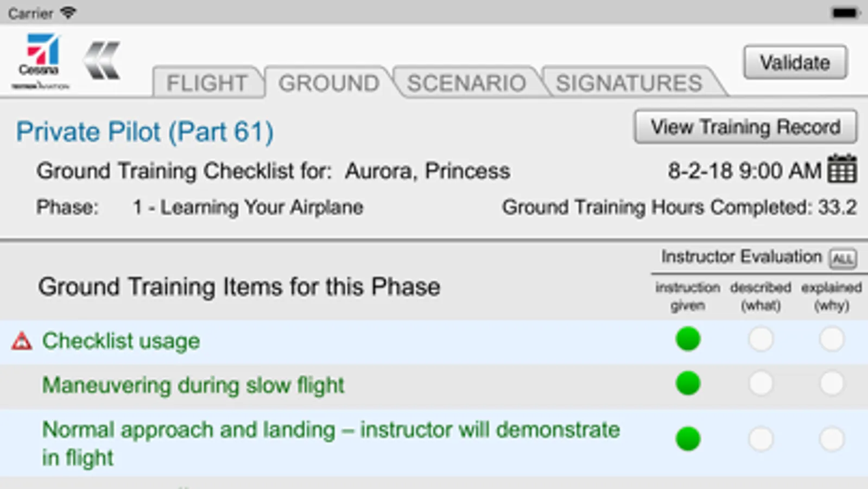Tap the double-chevron back arrow
This screenshot has height=489, width=868.
coord(102,61)
